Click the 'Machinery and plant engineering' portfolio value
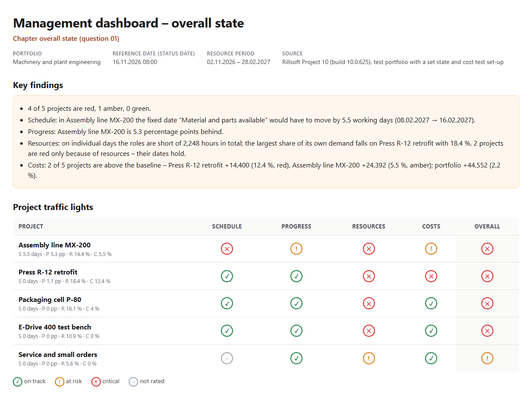This screenshot has height=393, width=532. pos(57,62)
